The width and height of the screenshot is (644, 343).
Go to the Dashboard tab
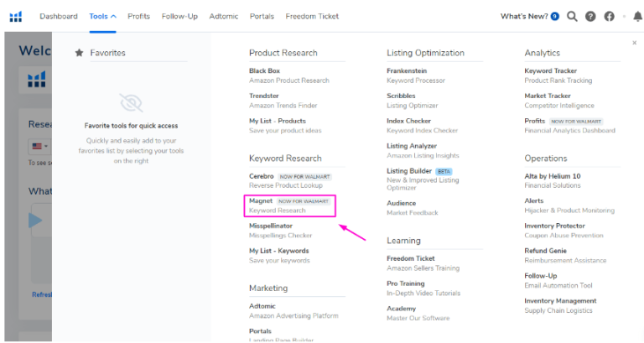pos(58,16)
